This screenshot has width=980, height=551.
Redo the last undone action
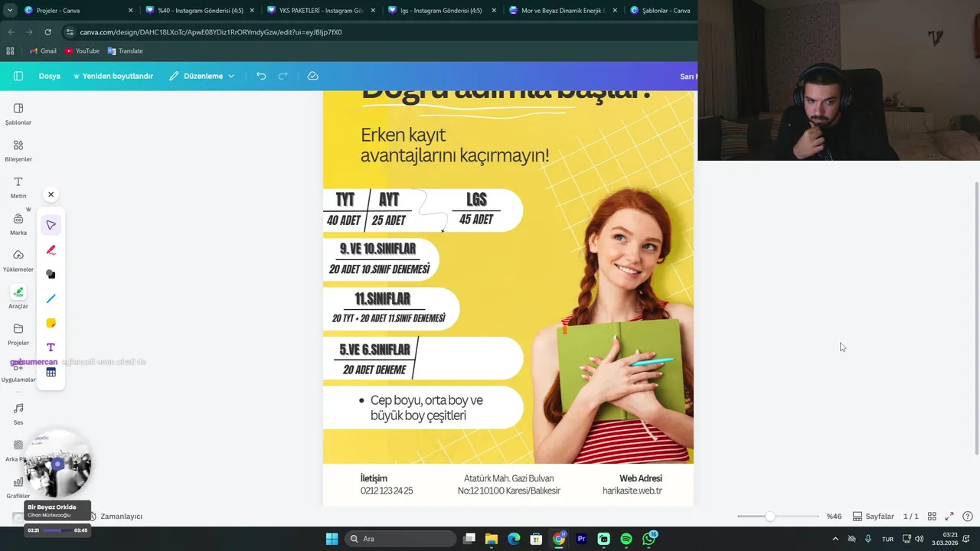pyautogui.click(x=283, y=76)
